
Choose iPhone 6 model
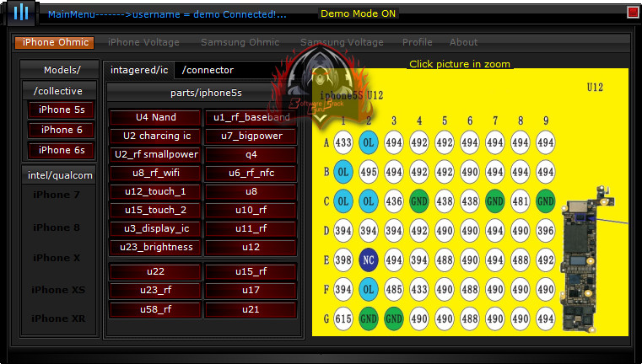(62, 130)
